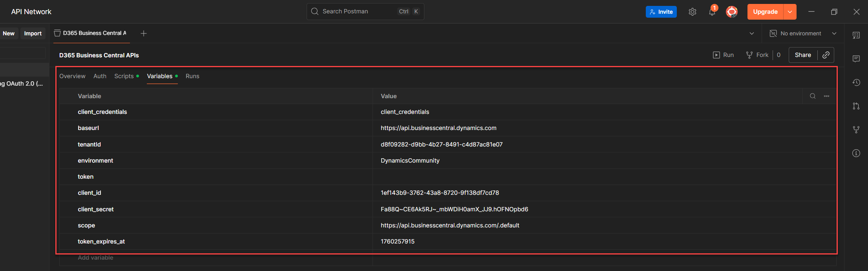
Task: Click the baseurl value https://api.businesscentral.dynamics.com
Action: point(439,128)
